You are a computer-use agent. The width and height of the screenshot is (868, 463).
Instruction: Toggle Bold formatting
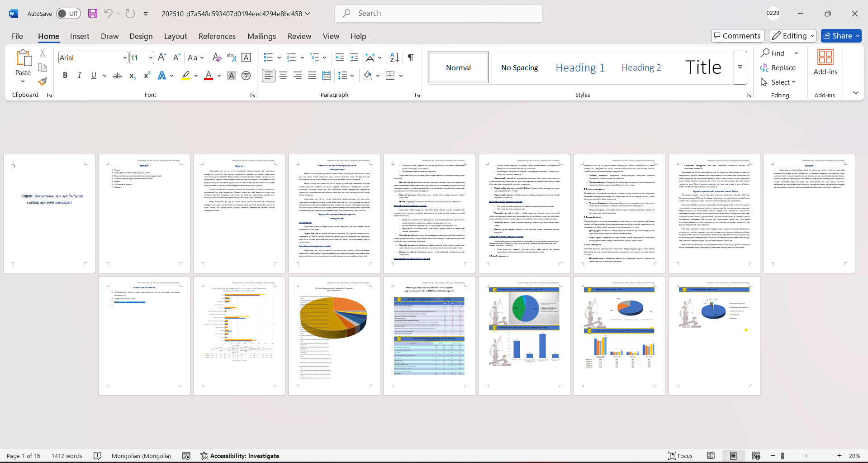(x=65, y=76)
